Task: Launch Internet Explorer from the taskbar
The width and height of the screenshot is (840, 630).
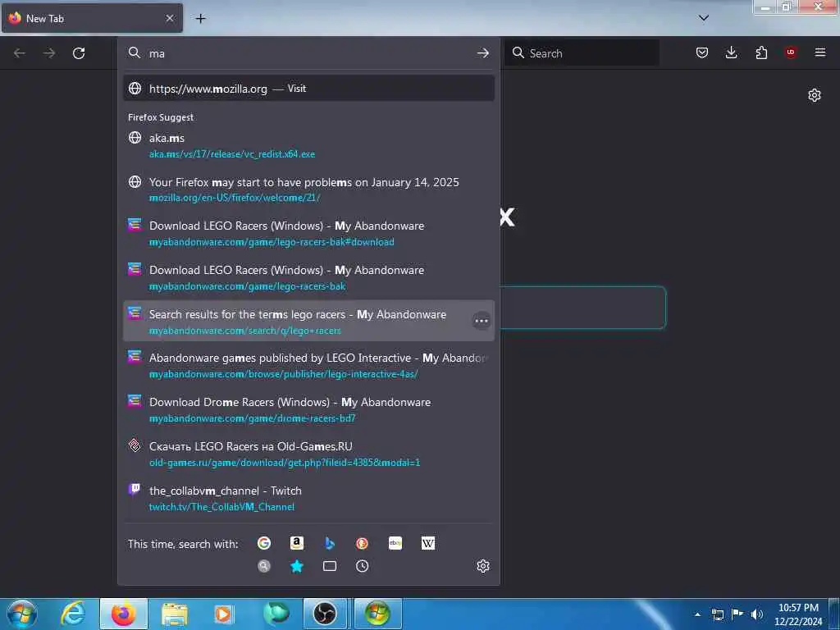Action: coord(72,614)
